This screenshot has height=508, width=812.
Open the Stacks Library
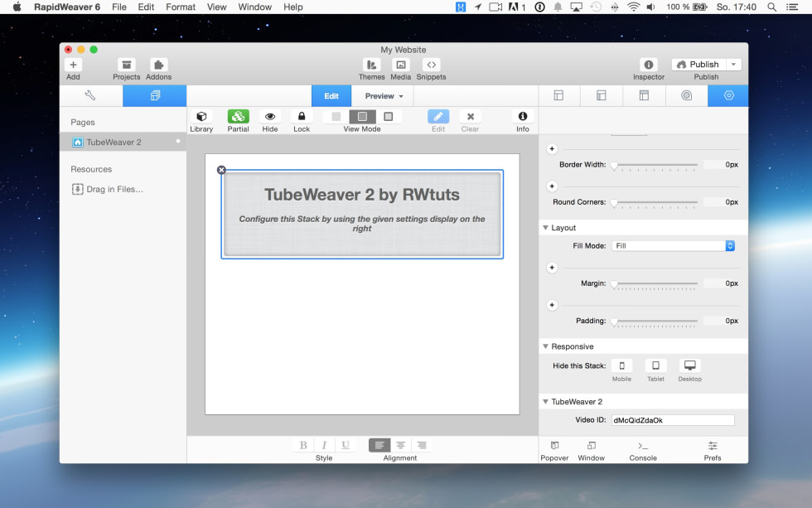coord(201,117)
